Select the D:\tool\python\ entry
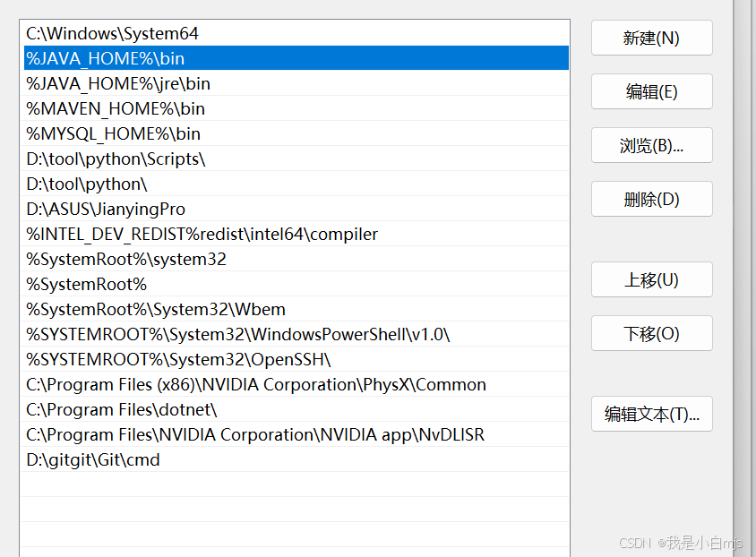The width and height of the screenshot is (756, 557). [x=295, y=184]
